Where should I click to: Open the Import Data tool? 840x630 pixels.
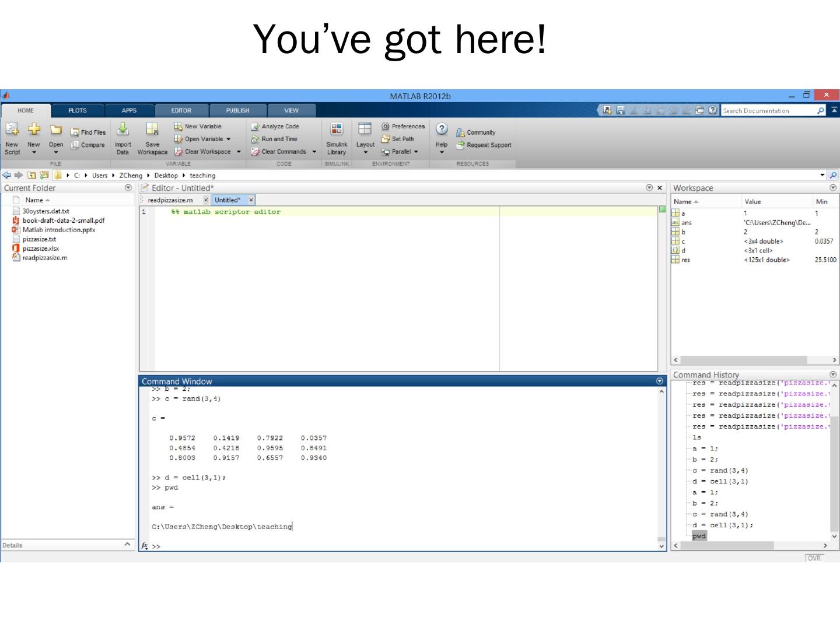(123, 139)
